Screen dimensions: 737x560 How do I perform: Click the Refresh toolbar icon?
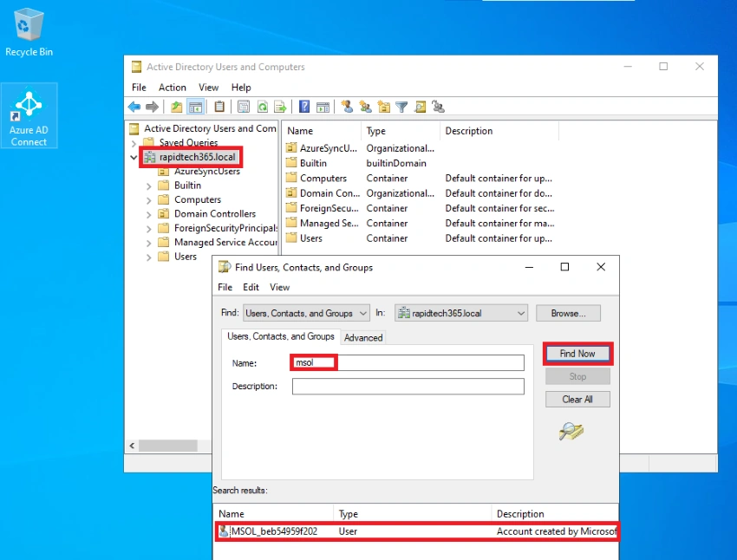[262, 107]
